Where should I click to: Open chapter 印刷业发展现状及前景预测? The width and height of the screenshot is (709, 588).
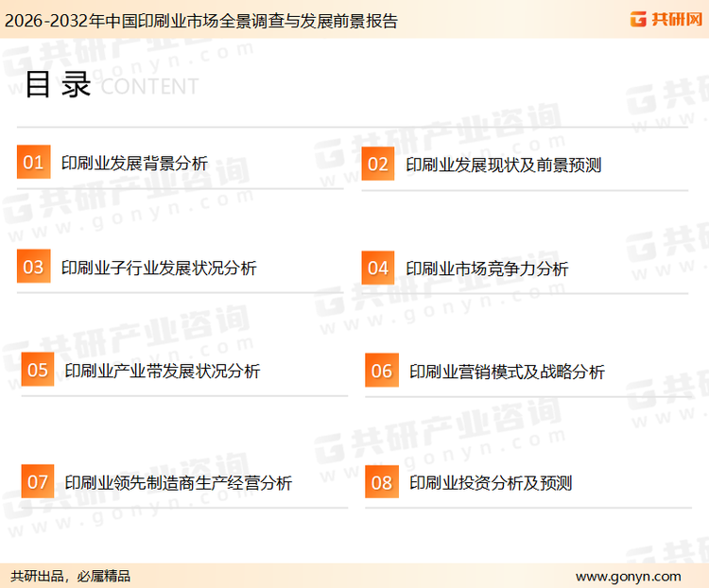pyautogui.click(x=503, y=164)
